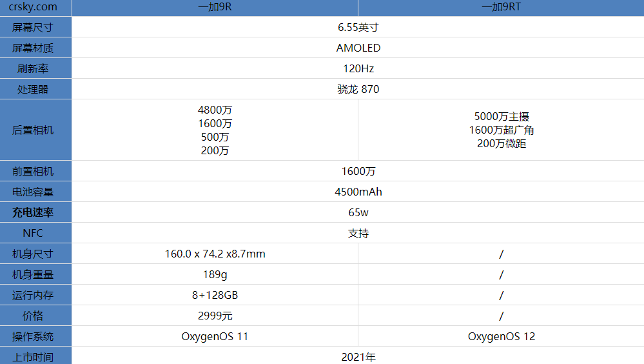Click the slash in 价格 row
Viewport: 644px width, 364px height.
click(501, 316)
